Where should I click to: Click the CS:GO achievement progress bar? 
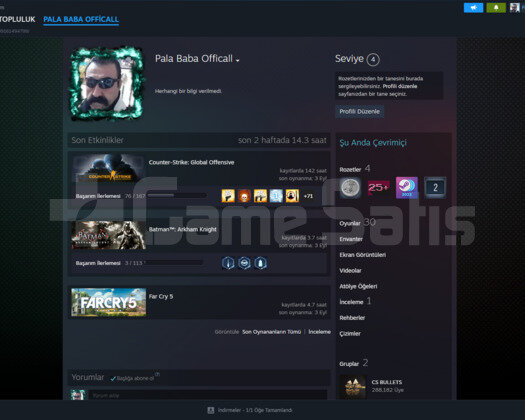point(177,195)
